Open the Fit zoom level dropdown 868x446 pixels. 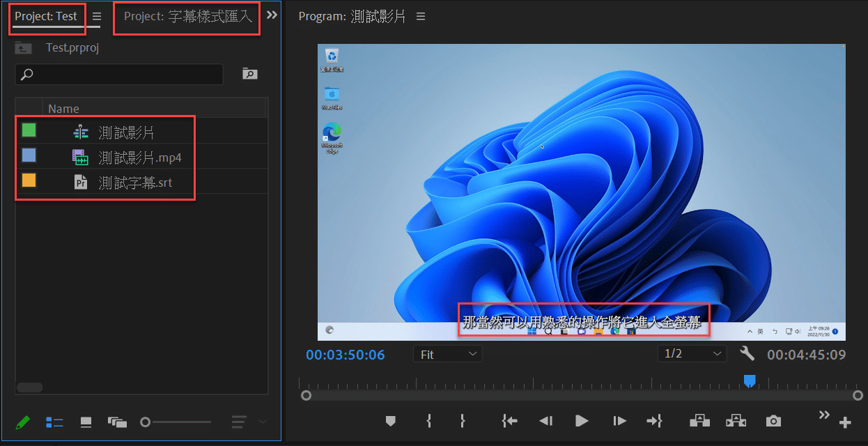click(x=447, y=354)
